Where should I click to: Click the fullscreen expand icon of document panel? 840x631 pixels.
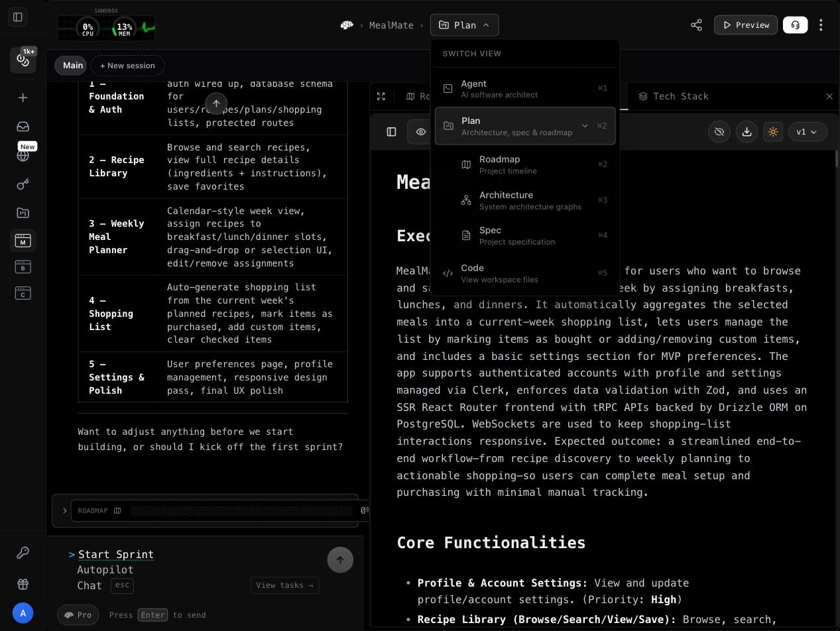[381, 97]
